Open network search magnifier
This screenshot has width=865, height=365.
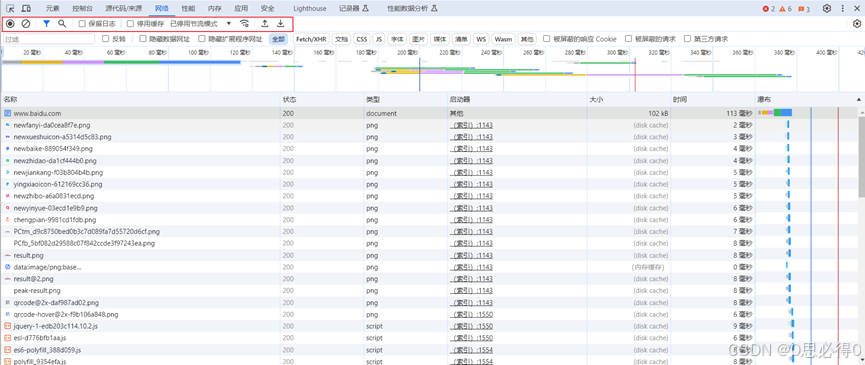[x=62, y=24]
